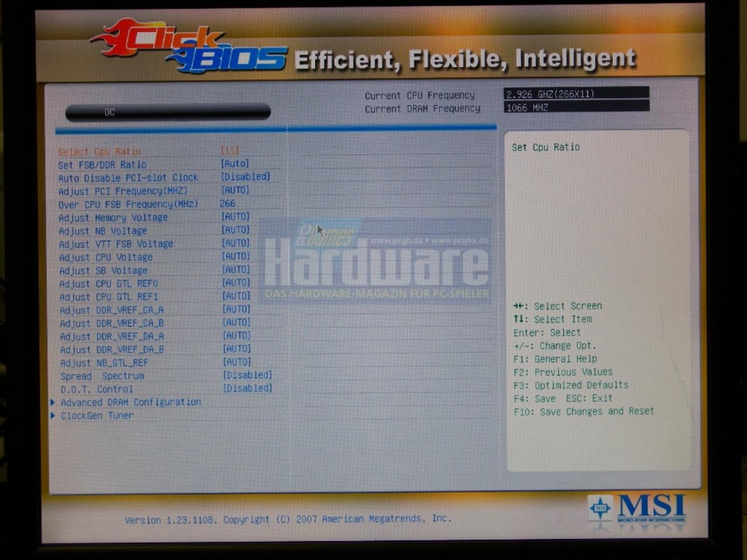Expand arrow beside Advanced DRAM Configuration
747x560 pixels.
point(53,402)
